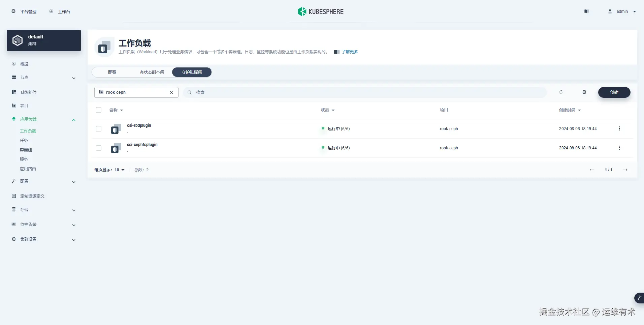Expand the 节点 menu chevron
Viewport: 644px width, 325px height.
pos(74,78)
